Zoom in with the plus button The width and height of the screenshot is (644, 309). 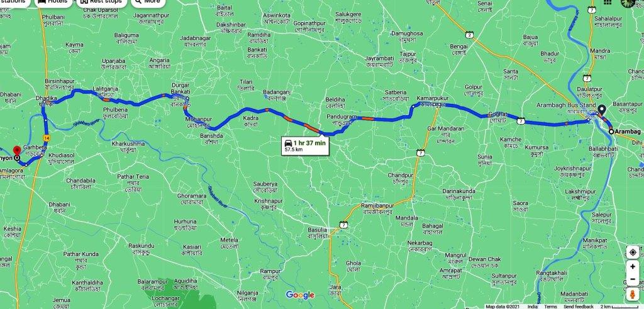pyautogui.click(x=633, y=267)
